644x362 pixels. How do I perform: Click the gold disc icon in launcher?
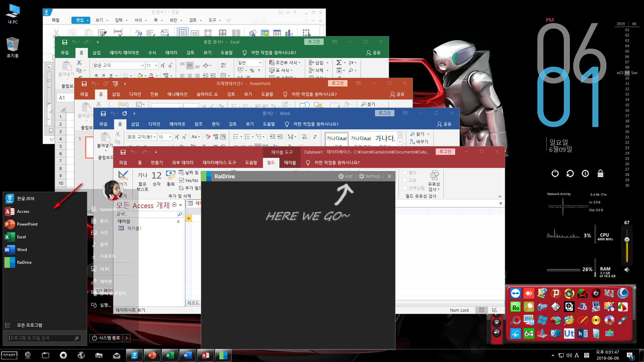(596, 320)
